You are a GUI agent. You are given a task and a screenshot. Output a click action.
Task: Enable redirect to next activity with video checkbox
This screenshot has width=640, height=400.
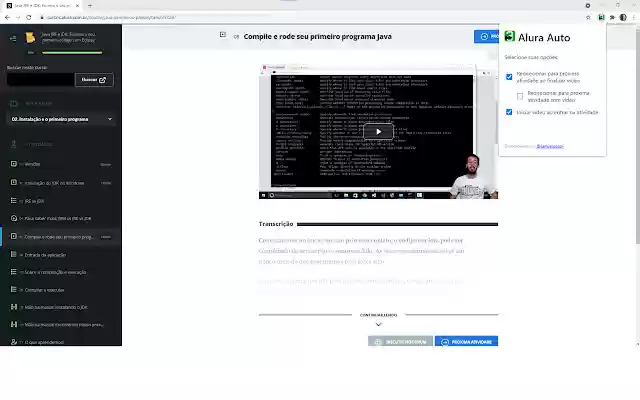click(x=520, y=96)
